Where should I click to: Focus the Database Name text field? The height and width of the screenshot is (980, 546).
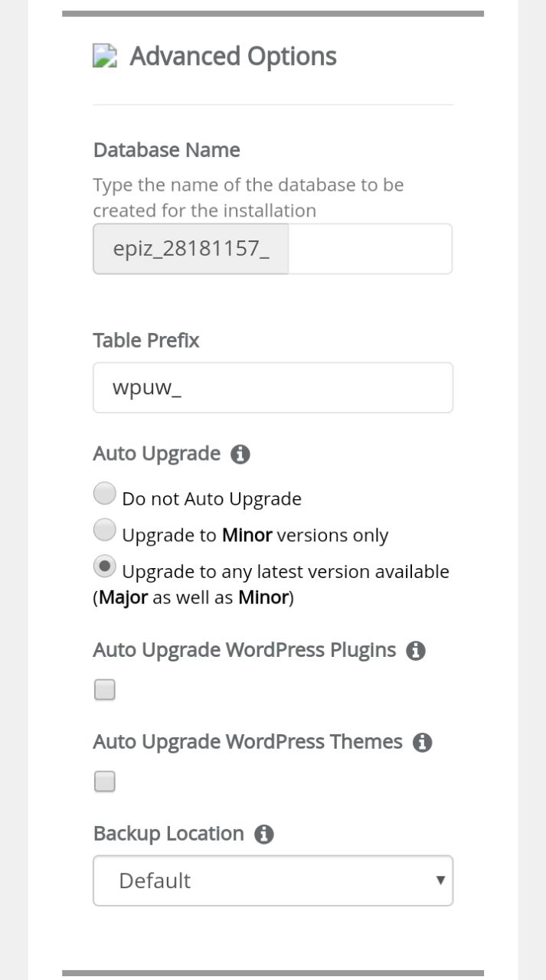[369, 249]
